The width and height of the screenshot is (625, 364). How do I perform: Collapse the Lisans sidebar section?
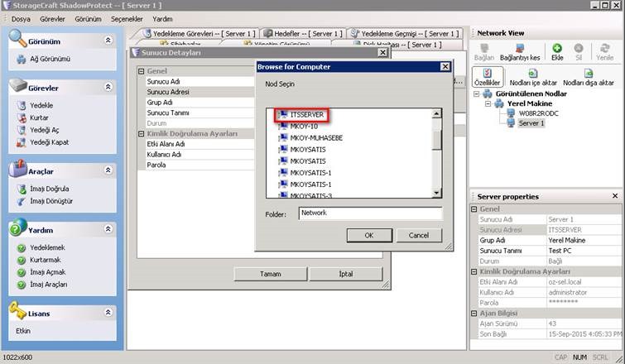click(x=108, y=312)
